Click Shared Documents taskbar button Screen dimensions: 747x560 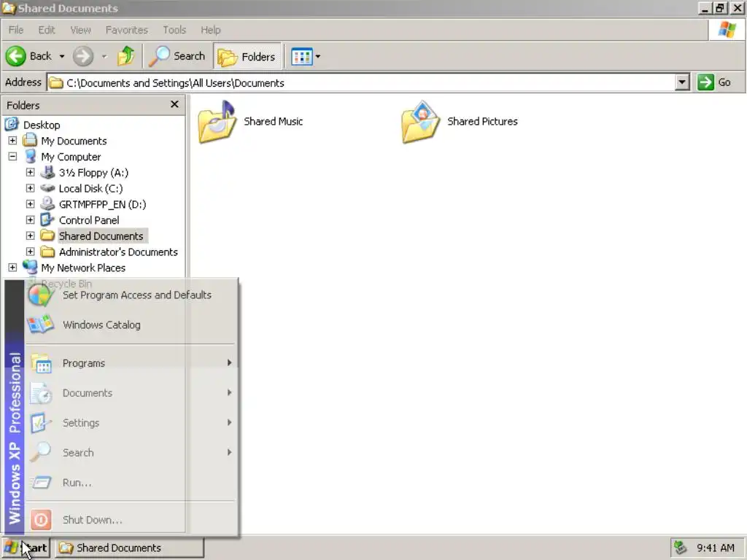click(128, 548)
